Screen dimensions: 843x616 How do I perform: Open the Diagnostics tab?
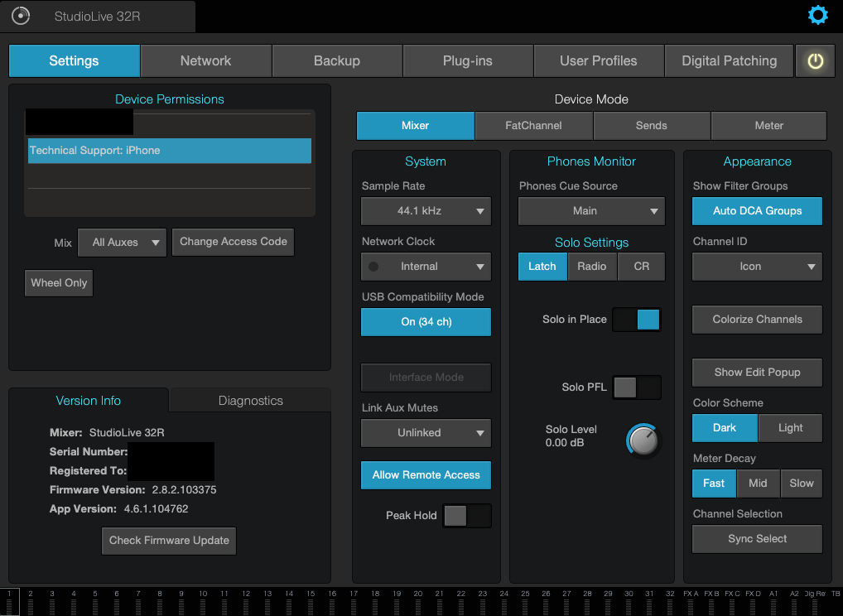coord(251,401)
